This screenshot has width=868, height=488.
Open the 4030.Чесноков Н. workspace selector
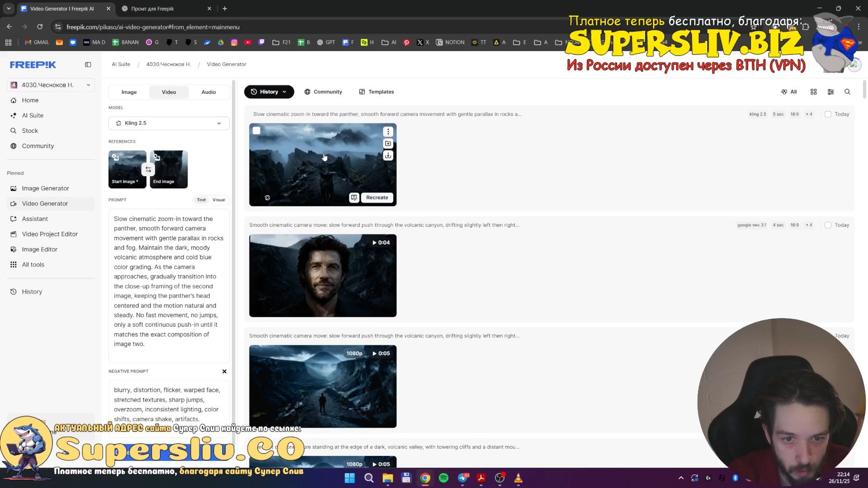pyautogui.click(x=51, y=85)
